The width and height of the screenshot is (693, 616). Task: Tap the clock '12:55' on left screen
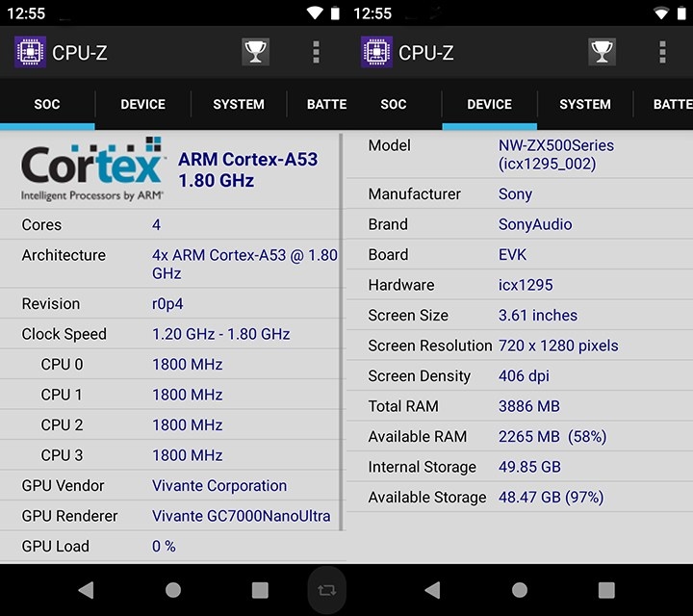[26, 13]
